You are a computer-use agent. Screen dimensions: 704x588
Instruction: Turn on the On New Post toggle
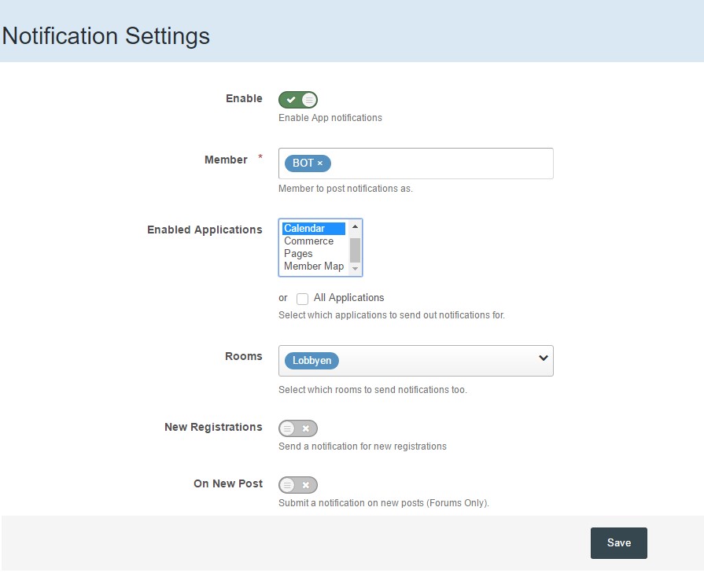click(297, 485)
